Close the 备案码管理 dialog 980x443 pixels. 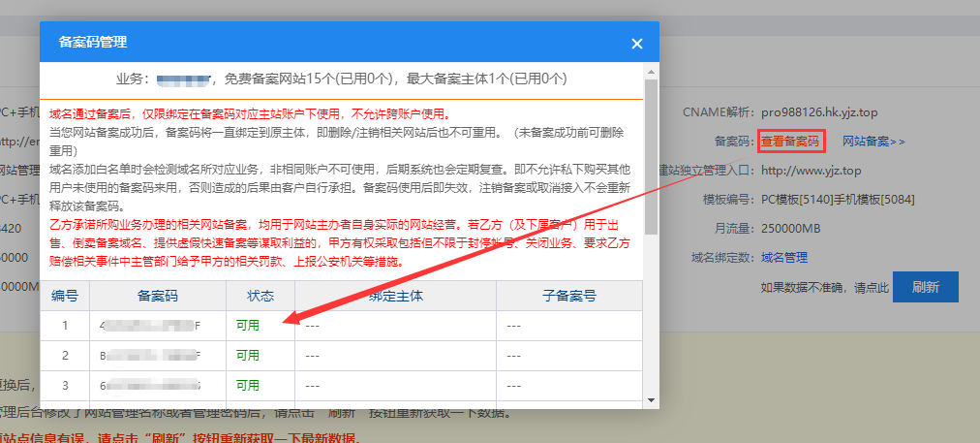pyautogui.click(x=636, y=44)
